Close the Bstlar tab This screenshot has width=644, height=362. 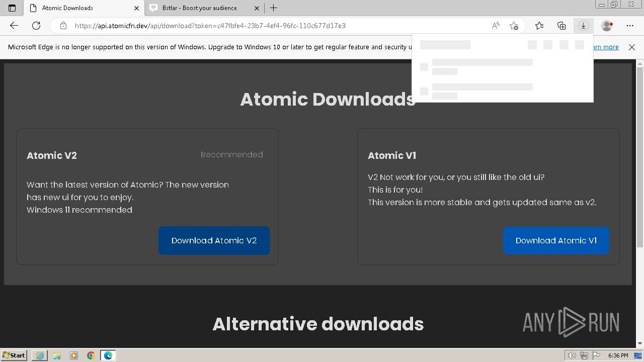click(257, 8)
